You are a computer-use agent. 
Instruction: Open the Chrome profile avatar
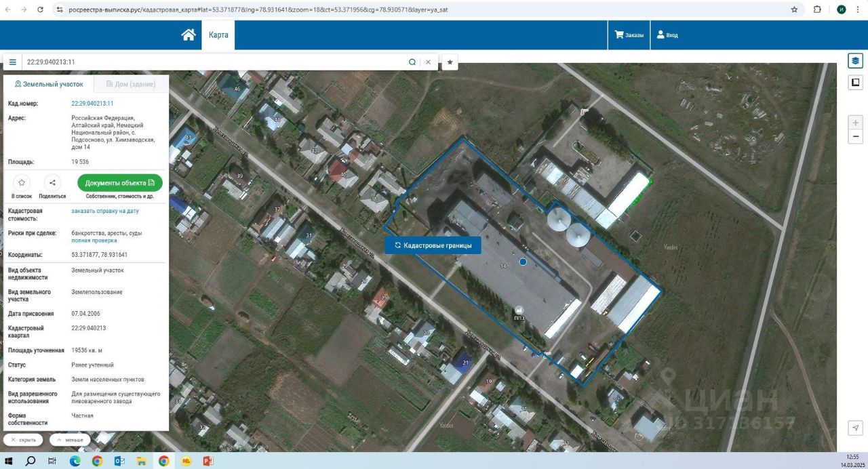(842, 9)
